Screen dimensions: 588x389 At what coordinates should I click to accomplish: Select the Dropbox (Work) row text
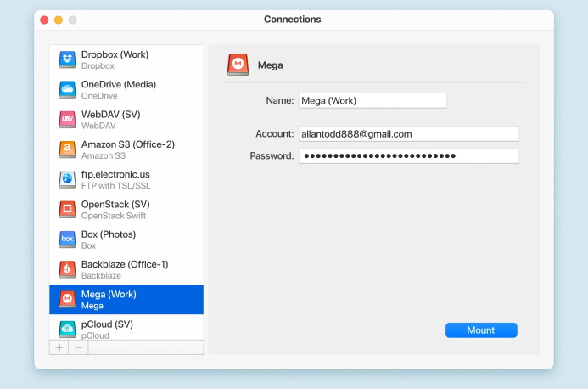coord(115,54)
